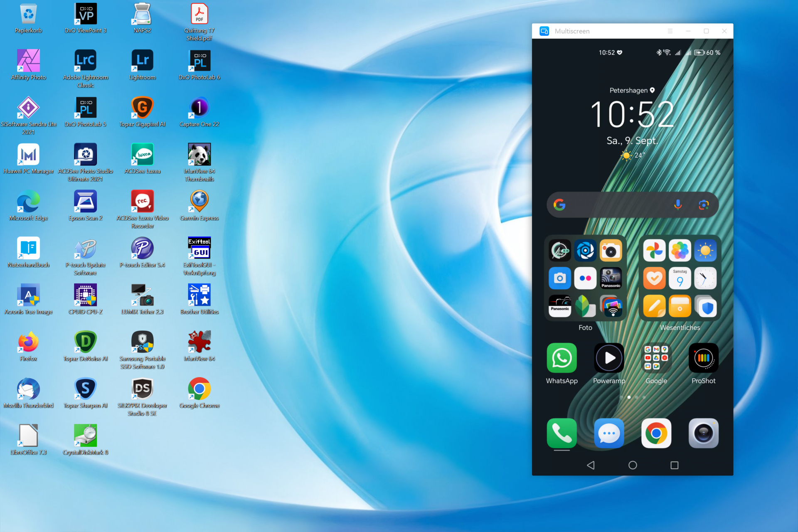The width and height of the screenshot is (798, 532).
Task: Open the Multiscreen window hamburger menu
Action: coord(670,31)
